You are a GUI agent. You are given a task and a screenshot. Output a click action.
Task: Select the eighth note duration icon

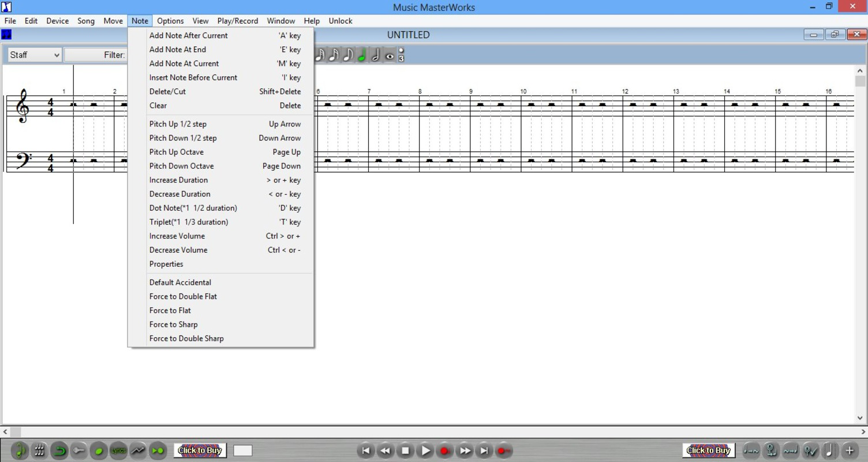pos(348,55)
